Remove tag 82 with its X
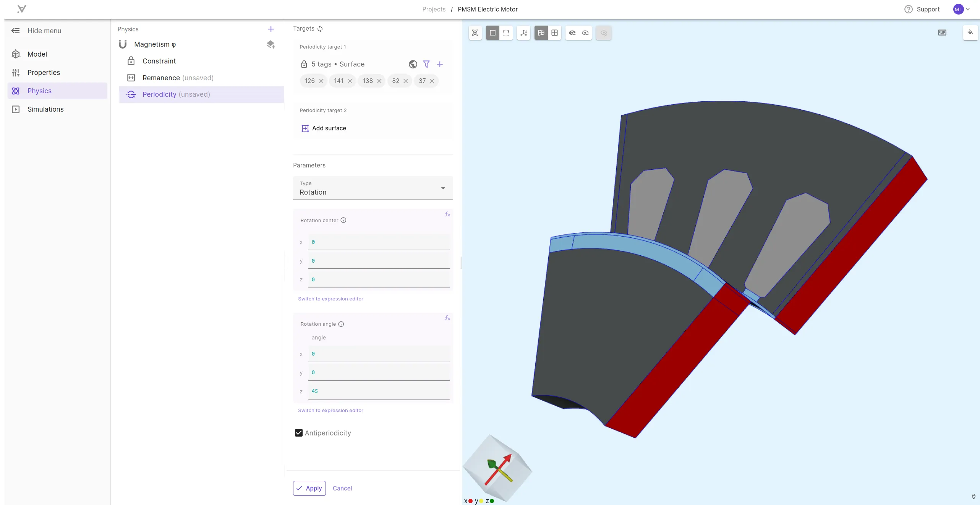This screenshot has height=505, width=980. pyautogui.click(x=406, y=81)
